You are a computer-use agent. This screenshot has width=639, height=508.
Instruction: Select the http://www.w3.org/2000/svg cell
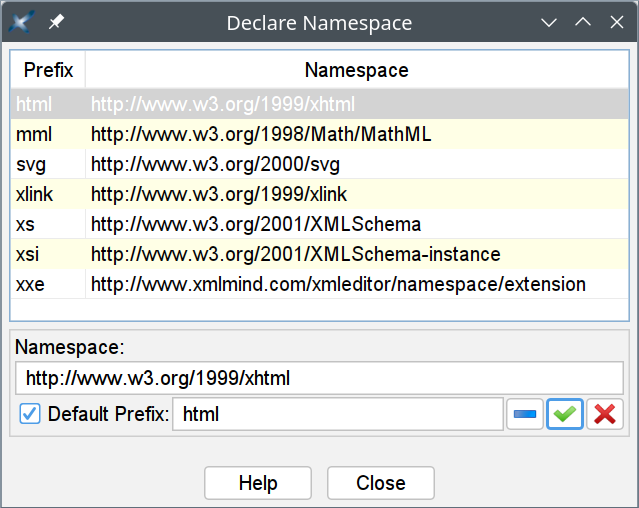[357, 164]
